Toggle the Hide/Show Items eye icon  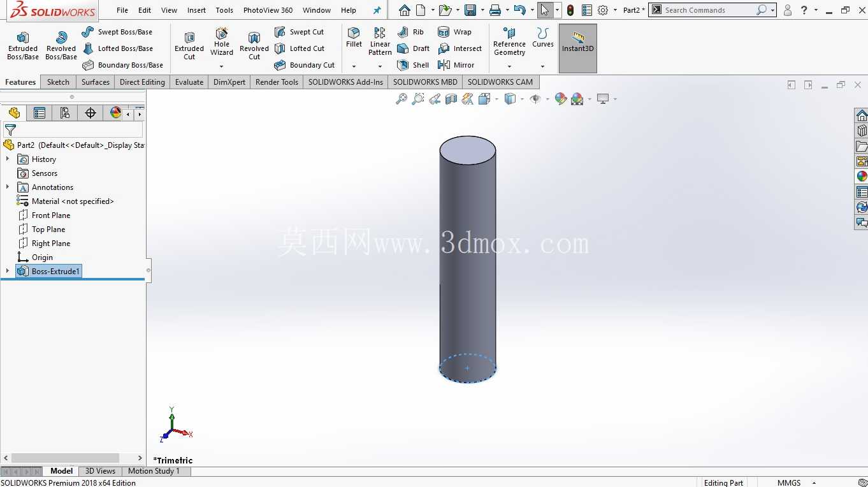[535, 99]
